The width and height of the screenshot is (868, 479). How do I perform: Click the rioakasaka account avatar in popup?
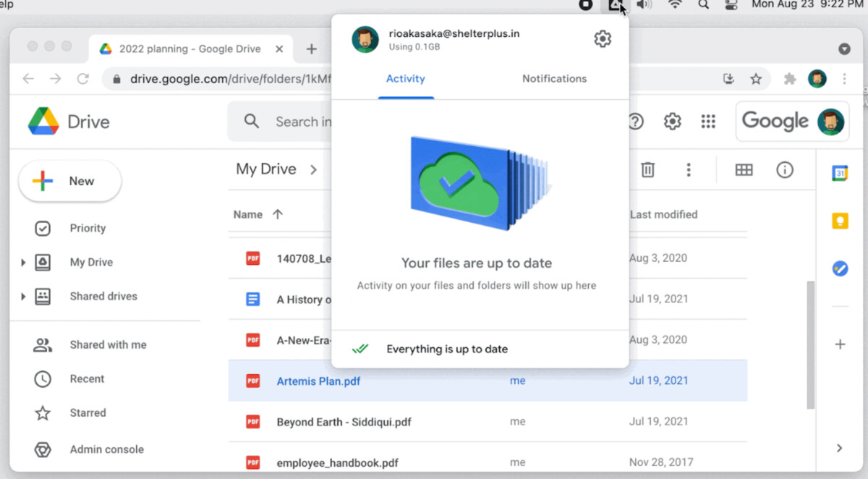click(x=365, y=40)
